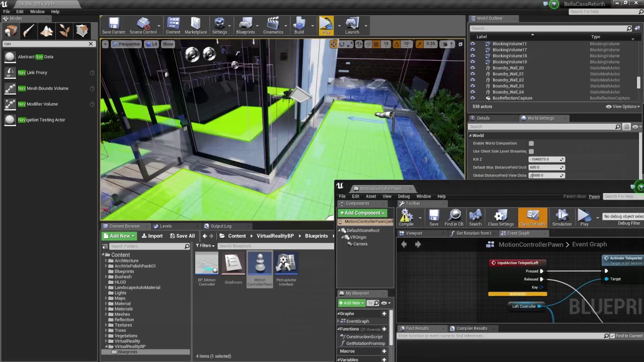
Task: Open the Lit view mode dropdown
Action: click(151, 44)
